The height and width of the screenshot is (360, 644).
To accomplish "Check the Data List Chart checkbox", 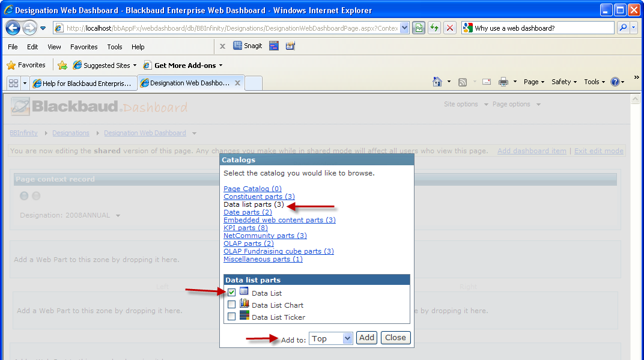I will tap(232, 305).
